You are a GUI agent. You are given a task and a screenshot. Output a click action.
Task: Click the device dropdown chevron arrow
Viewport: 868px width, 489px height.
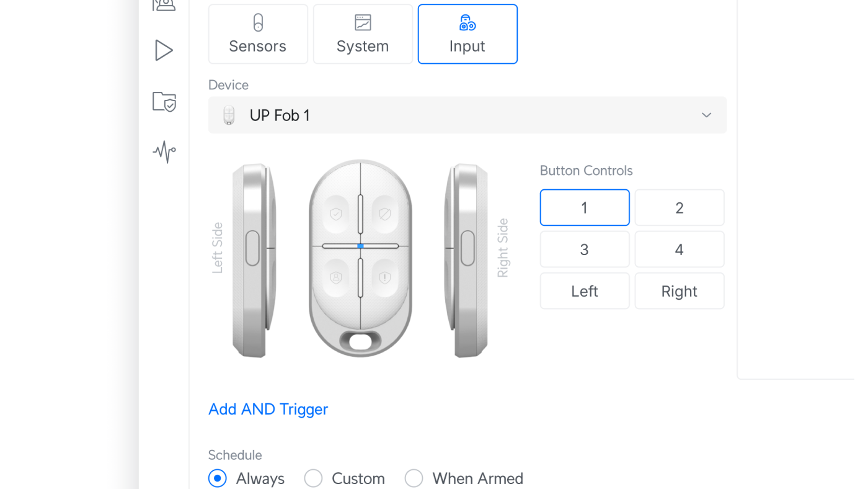pos(706,115)
